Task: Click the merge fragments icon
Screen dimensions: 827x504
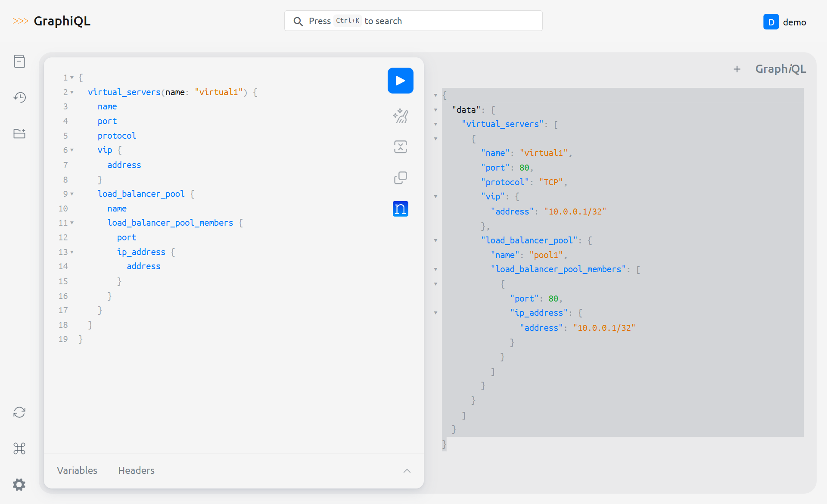Action: [400, 147]
